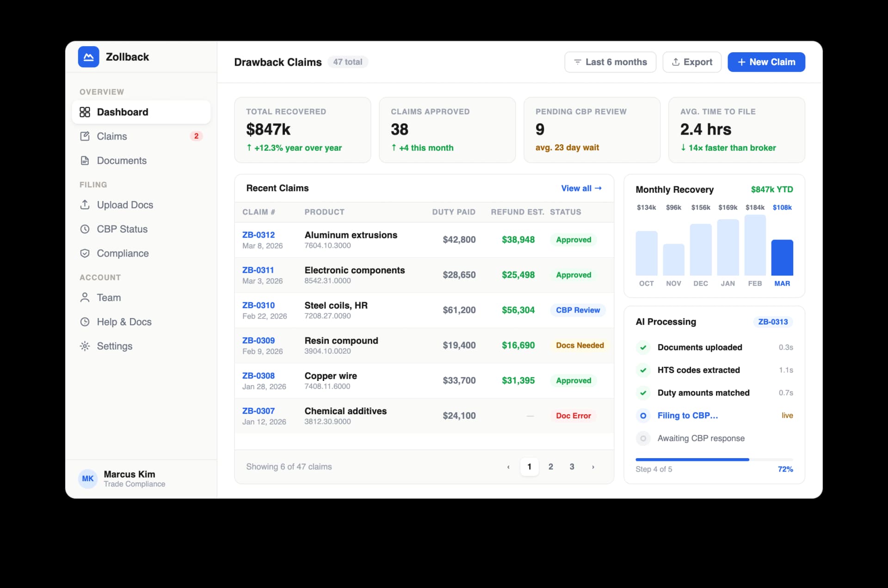888x588 pixels.
Task: Click the Filing to CBP status circle
Action: 643,416
